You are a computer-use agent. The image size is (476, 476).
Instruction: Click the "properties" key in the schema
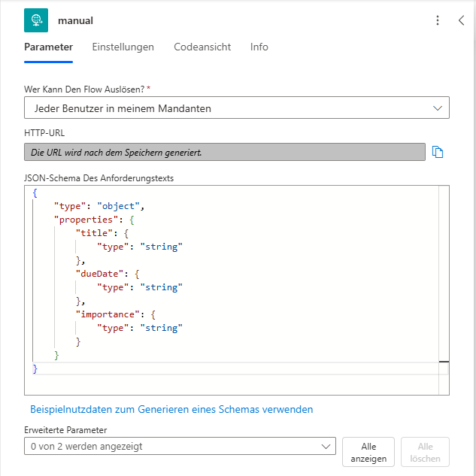[86, 220]
